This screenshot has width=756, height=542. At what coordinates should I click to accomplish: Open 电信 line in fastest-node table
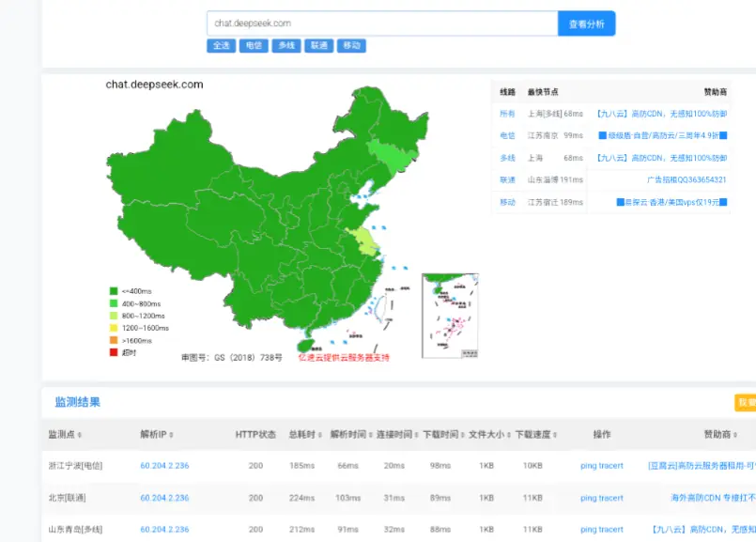(507, 135)
